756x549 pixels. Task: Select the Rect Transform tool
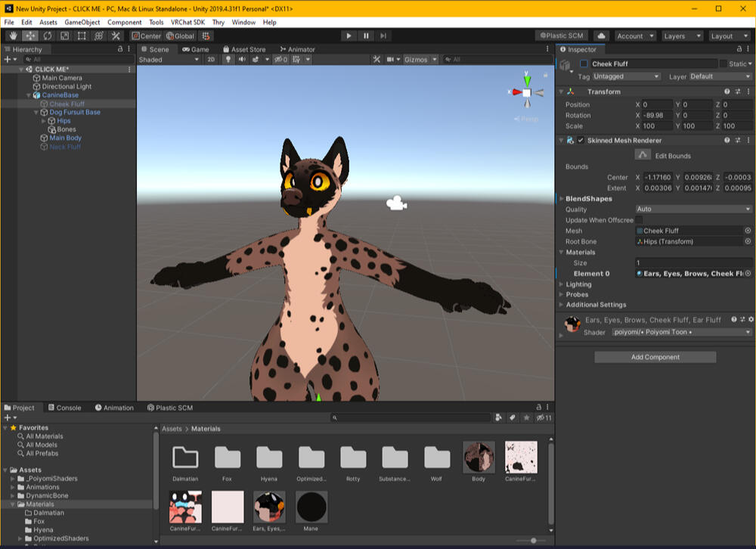(x=82, y=36)
